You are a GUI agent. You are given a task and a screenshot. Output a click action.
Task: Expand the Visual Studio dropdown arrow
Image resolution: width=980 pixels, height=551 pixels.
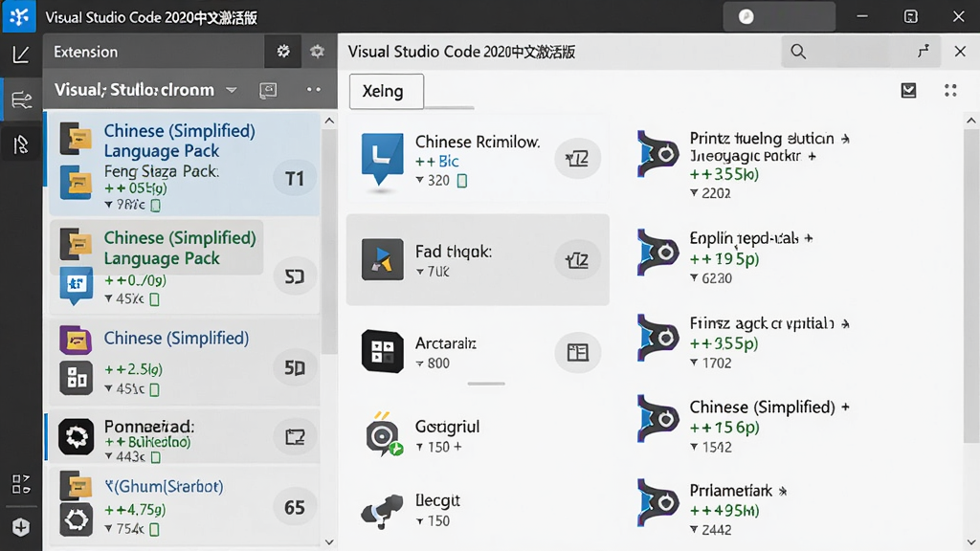[232, 90]
